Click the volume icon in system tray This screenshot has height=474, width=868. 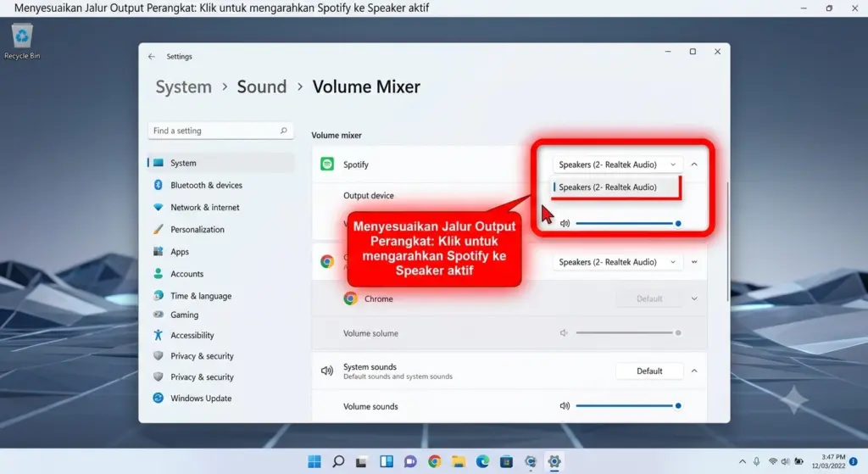786,461
